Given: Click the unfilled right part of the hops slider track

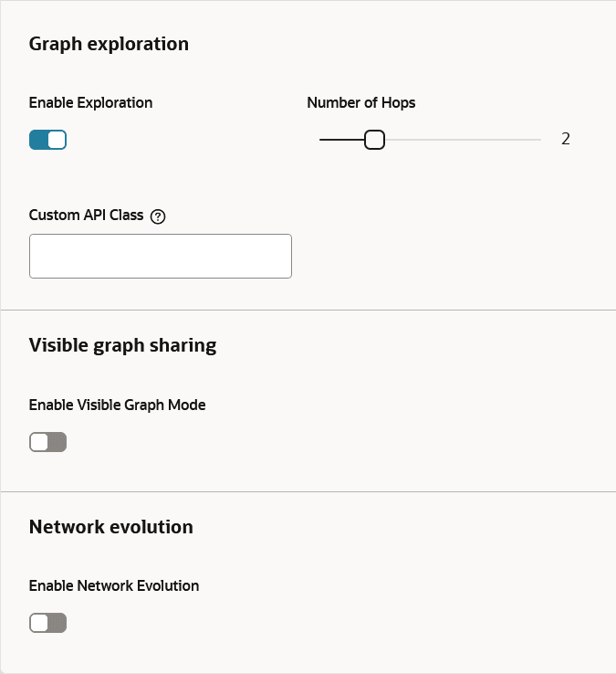Looking at the screenshot, I should click(463, 140).
